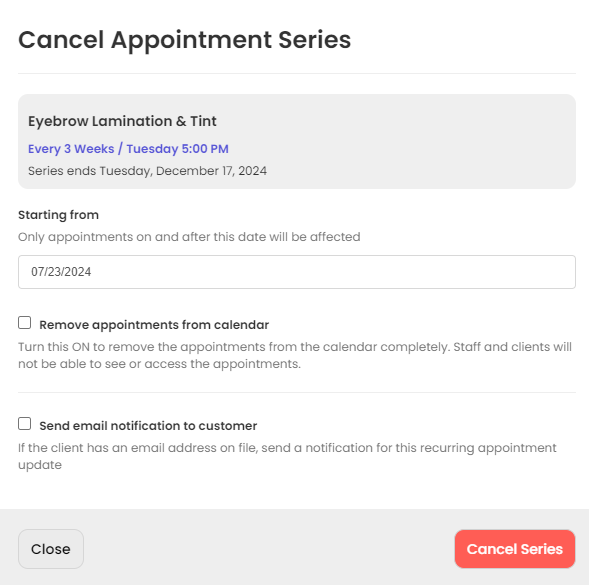Click the hint about appointments after this date
Image resolution: width=589 pixels, height=585 pixels.
click(189, 237)
